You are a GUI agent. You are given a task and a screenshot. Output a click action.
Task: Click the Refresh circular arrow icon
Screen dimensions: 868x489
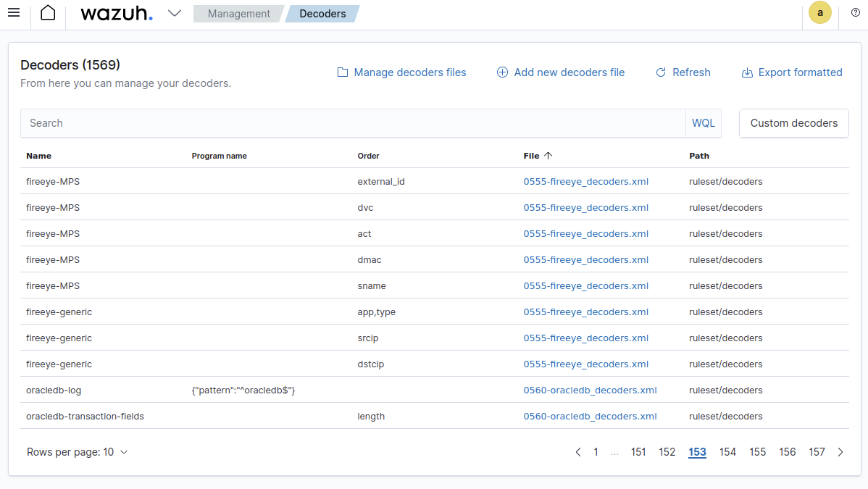point(660,72)
